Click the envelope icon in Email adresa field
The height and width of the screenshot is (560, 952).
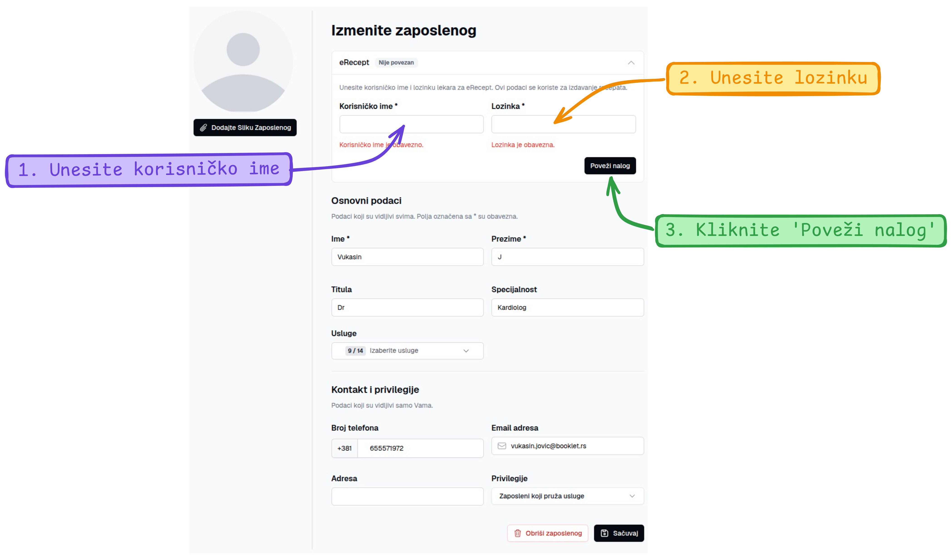pyautogui.click(x=502, y=446)
